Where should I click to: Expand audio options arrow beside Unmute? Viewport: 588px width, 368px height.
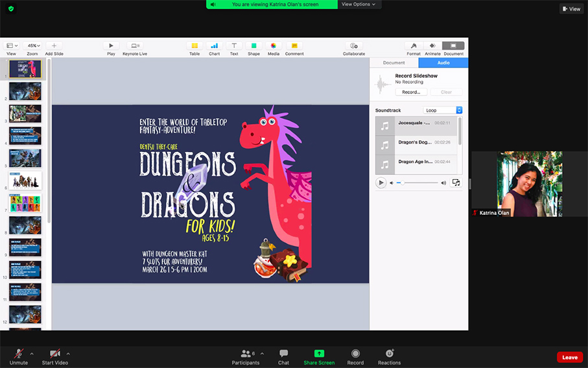[x=32, y=354]
